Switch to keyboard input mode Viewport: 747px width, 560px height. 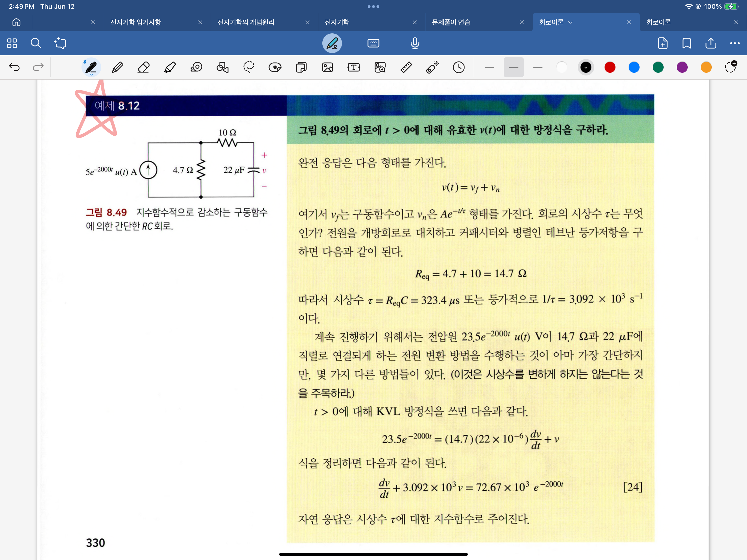[x=373, y=43]
